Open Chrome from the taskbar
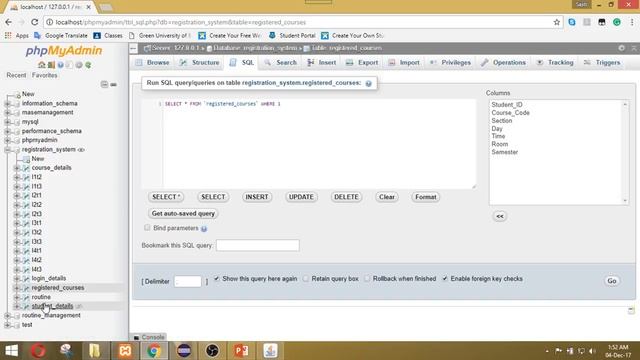Image resolution: width=640 pixels, height=360 pixels. pyautogui.click(x=154, y=351)
